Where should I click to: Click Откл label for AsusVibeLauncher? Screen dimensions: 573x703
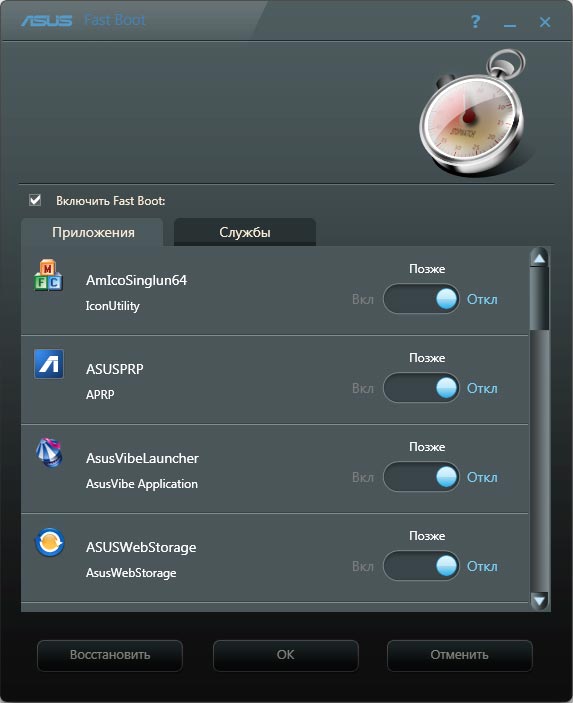pos(482,477)
